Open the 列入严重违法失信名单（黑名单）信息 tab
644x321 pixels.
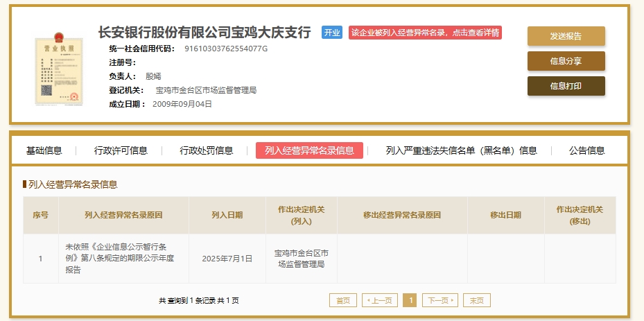461,150
